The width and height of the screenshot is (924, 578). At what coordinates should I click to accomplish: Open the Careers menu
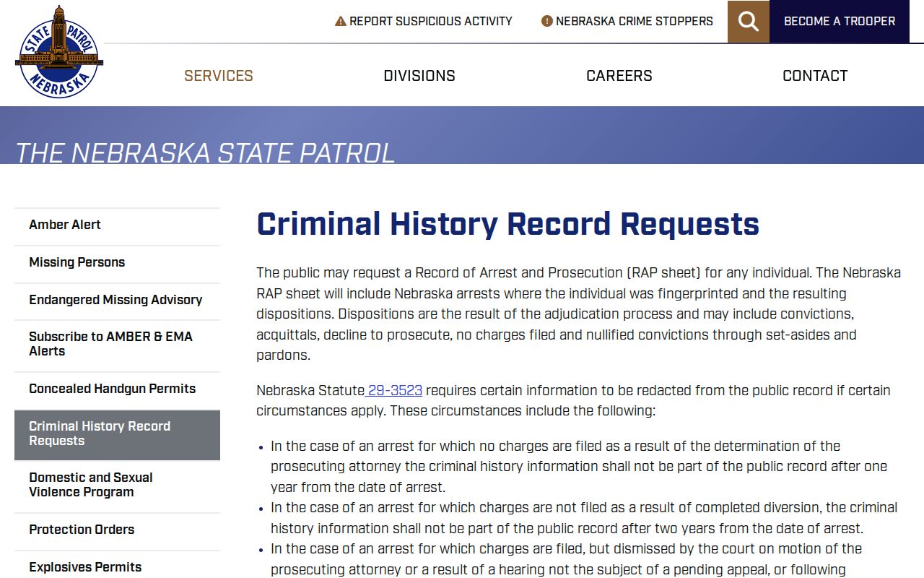coord(619,76)
